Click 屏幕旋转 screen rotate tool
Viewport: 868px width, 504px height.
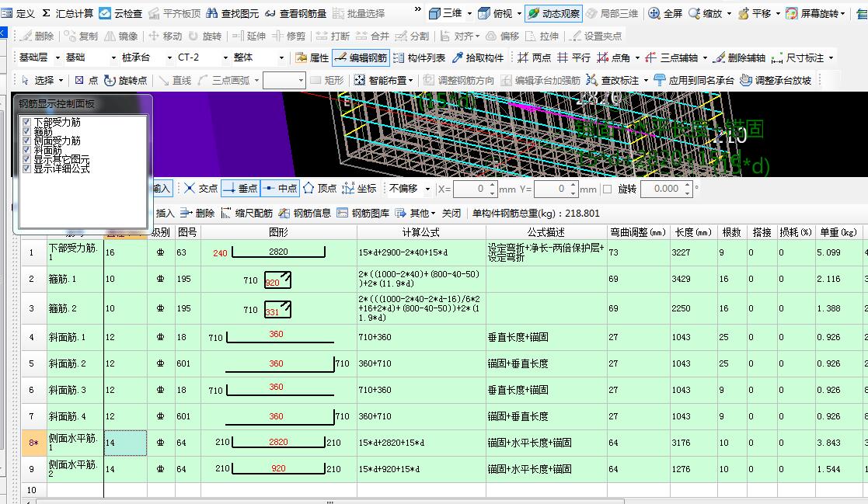[x=812, y=13]
